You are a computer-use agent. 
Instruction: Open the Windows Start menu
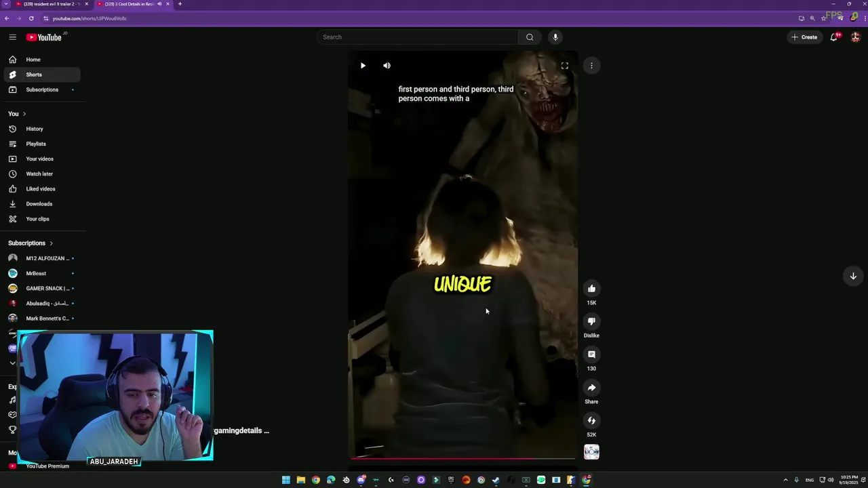click(286, 480)
